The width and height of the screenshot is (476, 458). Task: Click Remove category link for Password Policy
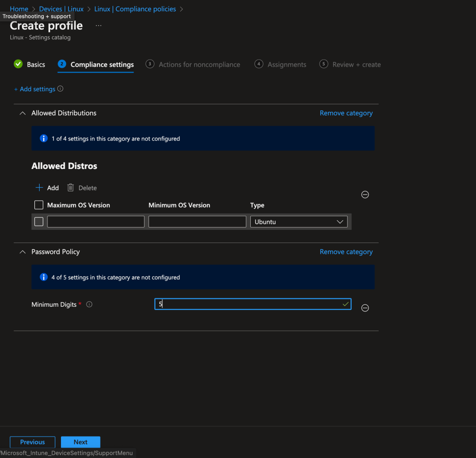[346, 252]
